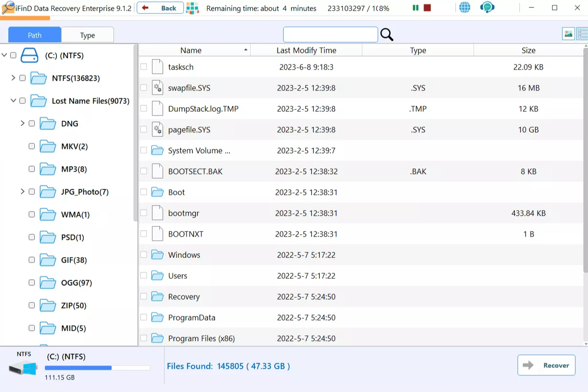Select the Program Files (x86) row
Screen dimensions: 588x392
[361, 338]
